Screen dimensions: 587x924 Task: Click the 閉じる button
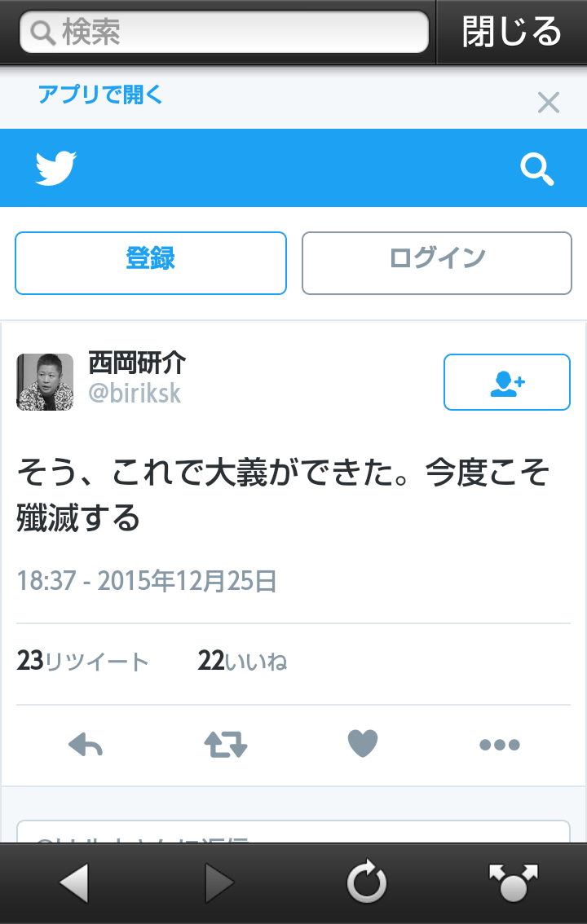(x=511, y=32)
